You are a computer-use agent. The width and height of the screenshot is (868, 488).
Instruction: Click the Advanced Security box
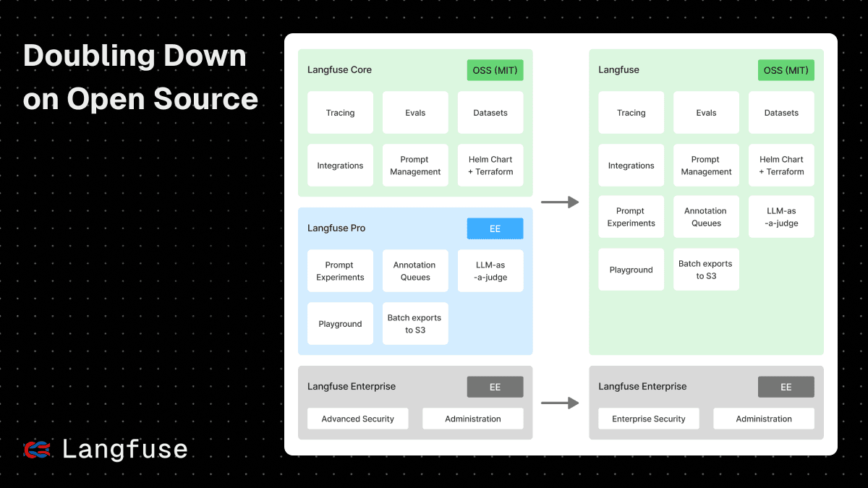coord(357,419)
